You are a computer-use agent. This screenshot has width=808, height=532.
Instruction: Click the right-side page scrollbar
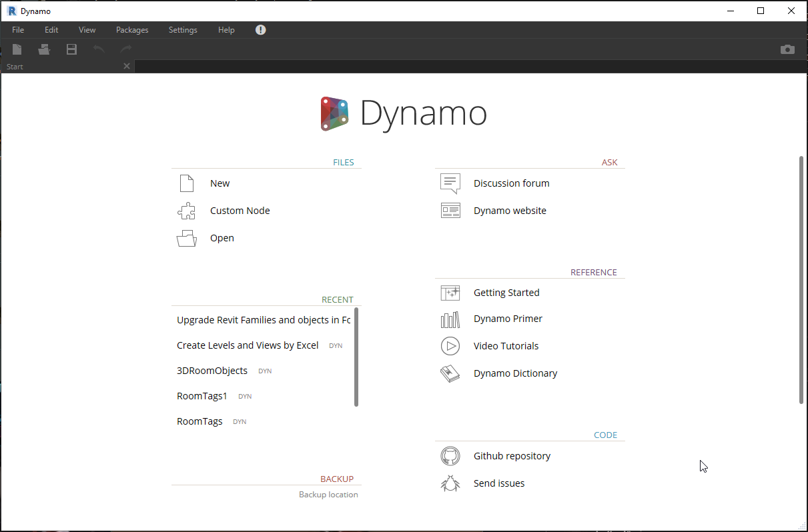click(800, 280)
